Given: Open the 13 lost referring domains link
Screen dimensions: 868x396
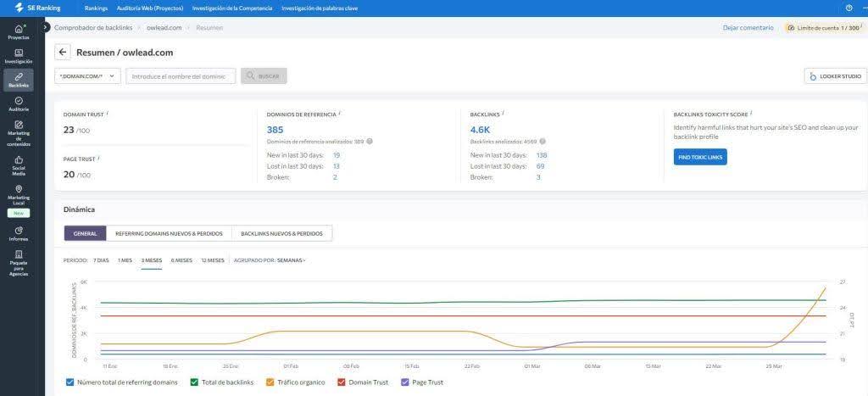Looking at the screenshot, I should [x=337, y=166].
